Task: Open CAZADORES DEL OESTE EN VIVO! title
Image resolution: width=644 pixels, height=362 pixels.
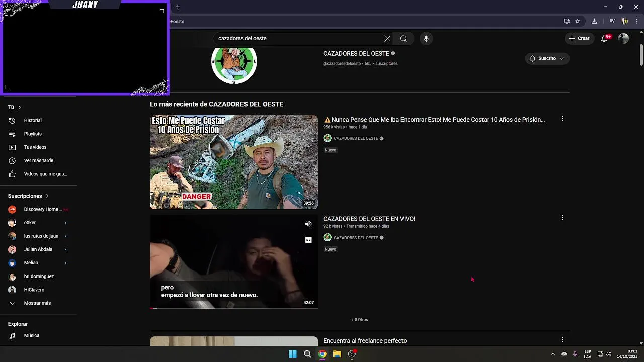Action: coord(369,219)
